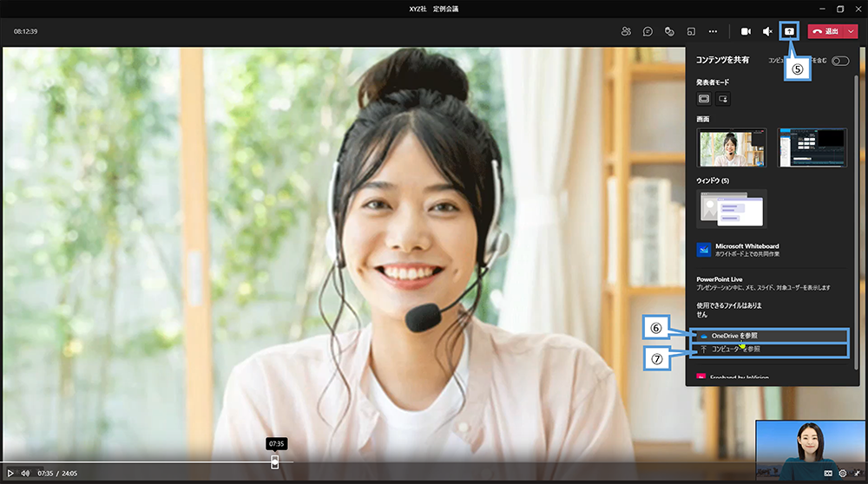Play the video with play button

coord(10,474)
